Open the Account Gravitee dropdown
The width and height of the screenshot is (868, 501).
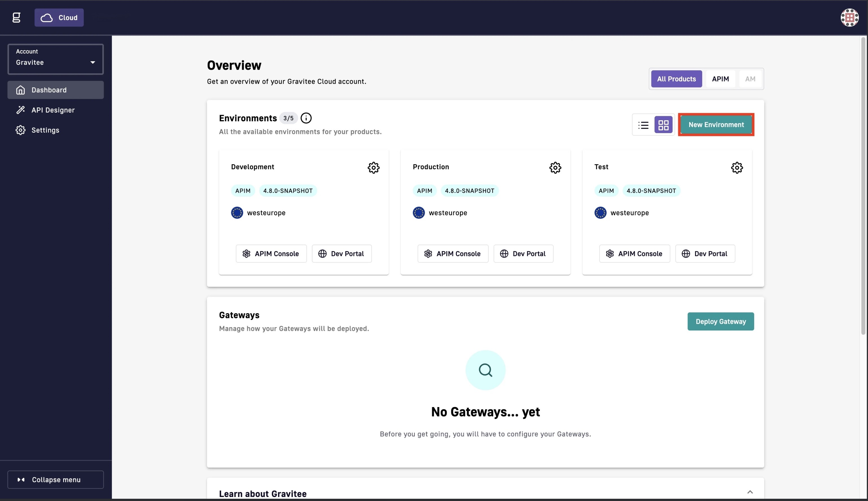[55, 59]
